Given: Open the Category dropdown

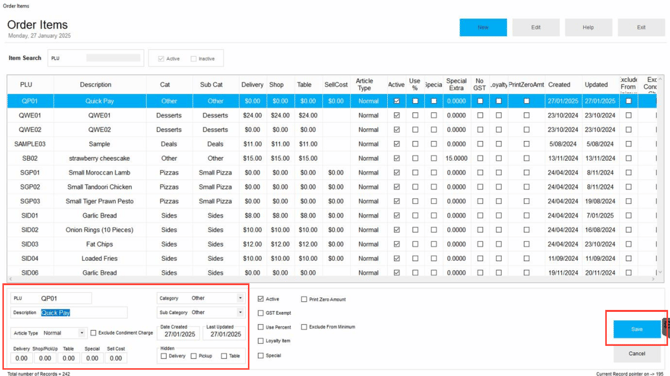Looking at the screenshot, I should point(240,298).
